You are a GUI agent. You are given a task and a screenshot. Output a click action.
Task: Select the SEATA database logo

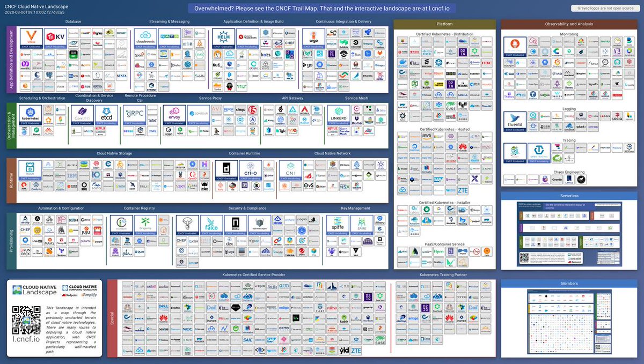121,76
